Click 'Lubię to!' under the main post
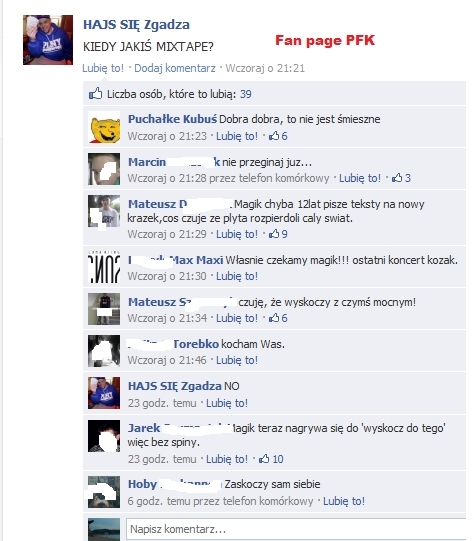Screen dimensions: 474x541 103,68
